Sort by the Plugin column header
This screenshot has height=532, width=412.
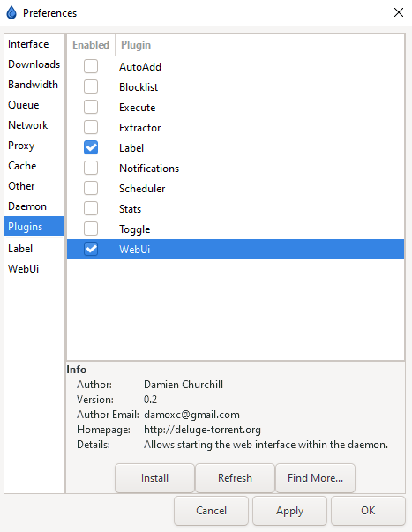coord(259,45)
